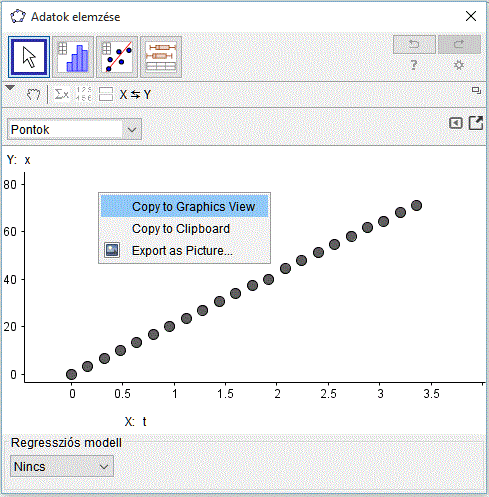The height and width of the screenshot is (497, 489).
Task: Click the export plot arrow icon
Action: pyautogui.click(x=476, y=123)
